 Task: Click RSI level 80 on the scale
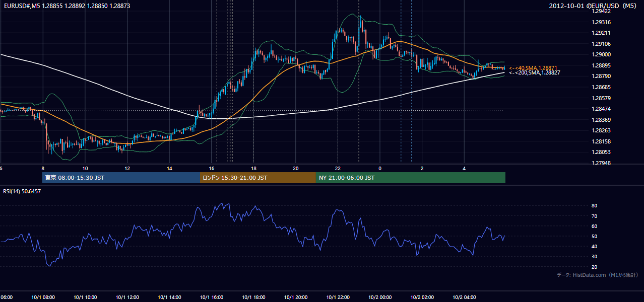[595, 206]
